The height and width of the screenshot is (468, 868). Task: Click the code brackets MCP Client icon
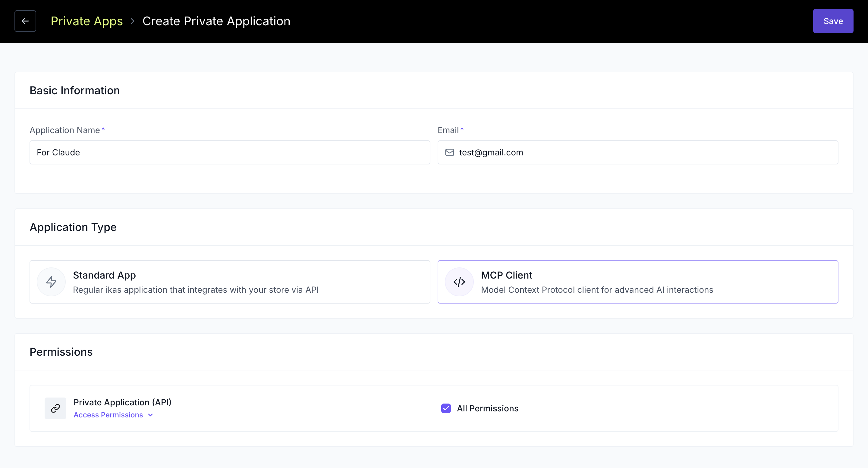[x=459, y=282]
